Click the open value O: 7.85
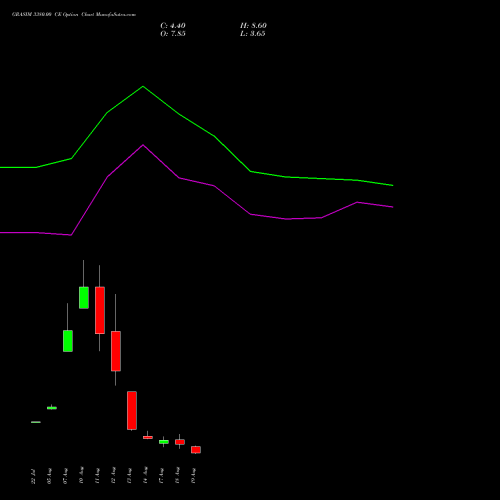The image size is (500, 500). click(173, 34)
